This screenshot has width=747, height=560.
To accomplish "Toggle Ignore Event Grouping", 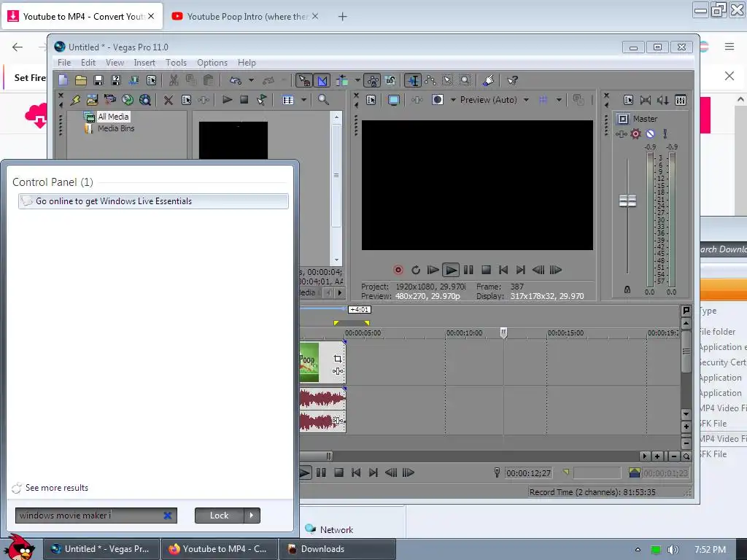I will 390,80.
